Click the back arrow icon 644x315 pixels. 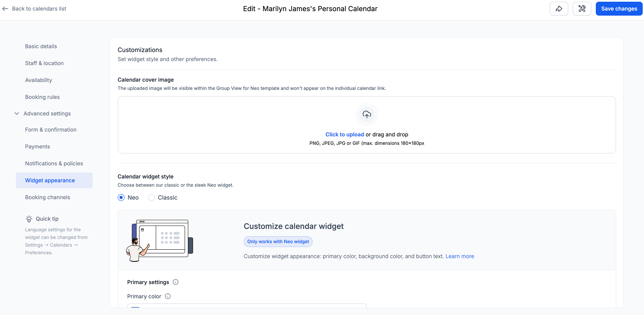[5, 9]
